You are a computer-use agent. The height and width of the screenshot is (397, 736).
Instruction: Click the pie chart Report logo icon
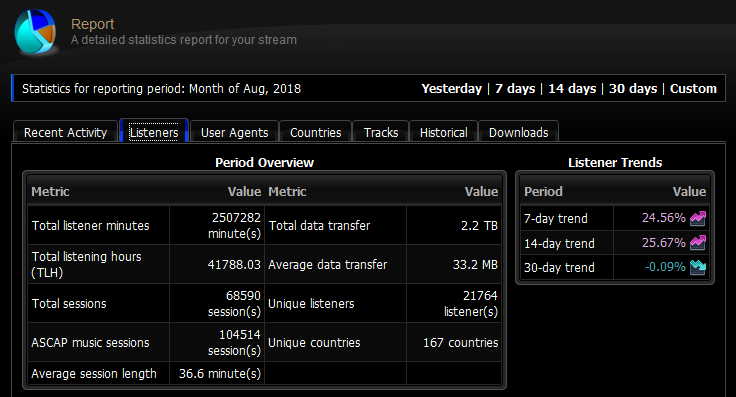(35, 32)
